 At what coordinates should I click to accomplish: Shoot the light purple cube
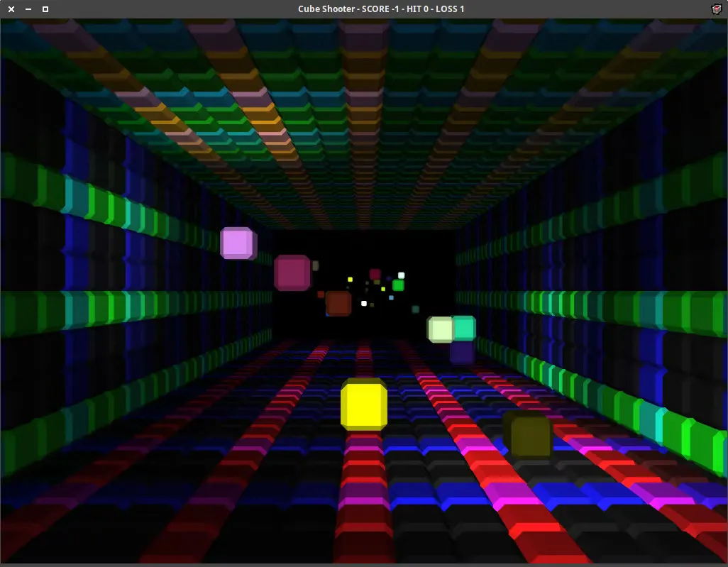[x=238, y=243]
